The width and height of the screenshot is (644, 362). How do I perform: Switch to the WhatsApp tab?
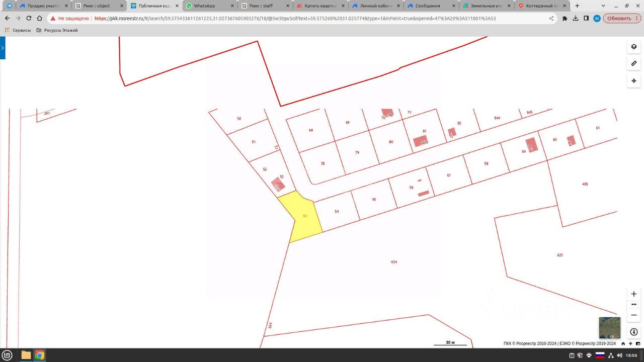click(209, 6)
